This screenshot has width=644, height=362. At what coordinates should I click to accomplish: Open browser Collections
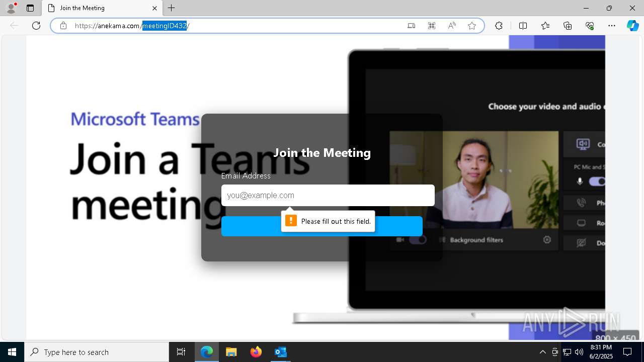pos(568,26)
